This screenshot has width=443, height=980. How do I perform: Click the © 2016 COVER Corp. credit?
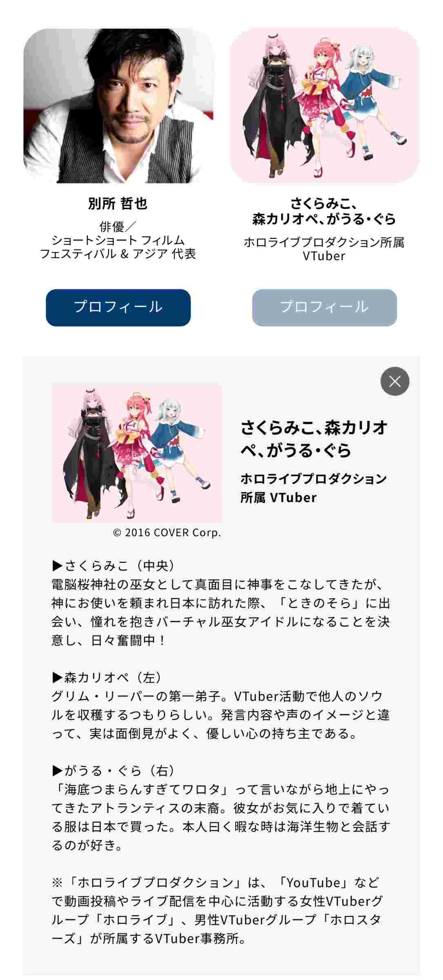pyautogui.click(x=167, y=532)
